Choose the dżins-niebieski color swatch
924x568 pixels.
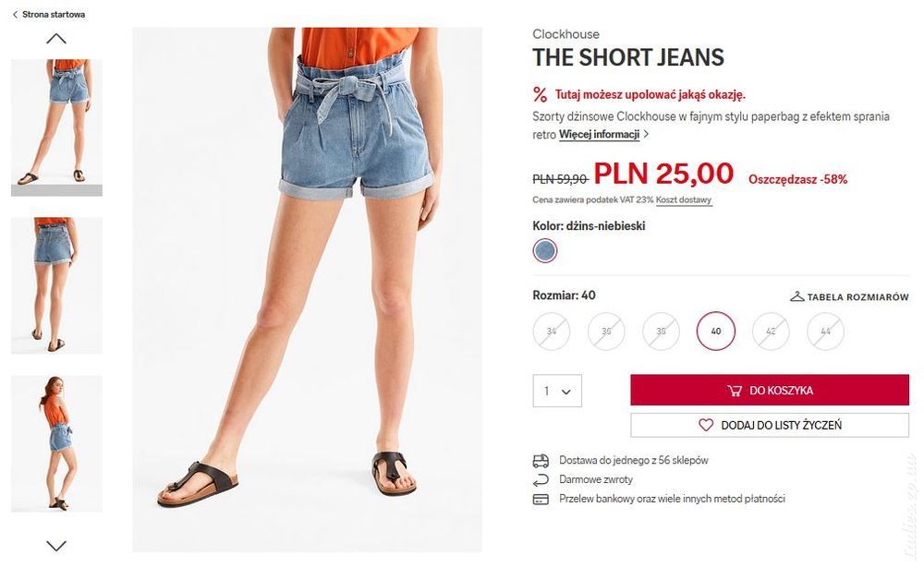coord(545,251)
